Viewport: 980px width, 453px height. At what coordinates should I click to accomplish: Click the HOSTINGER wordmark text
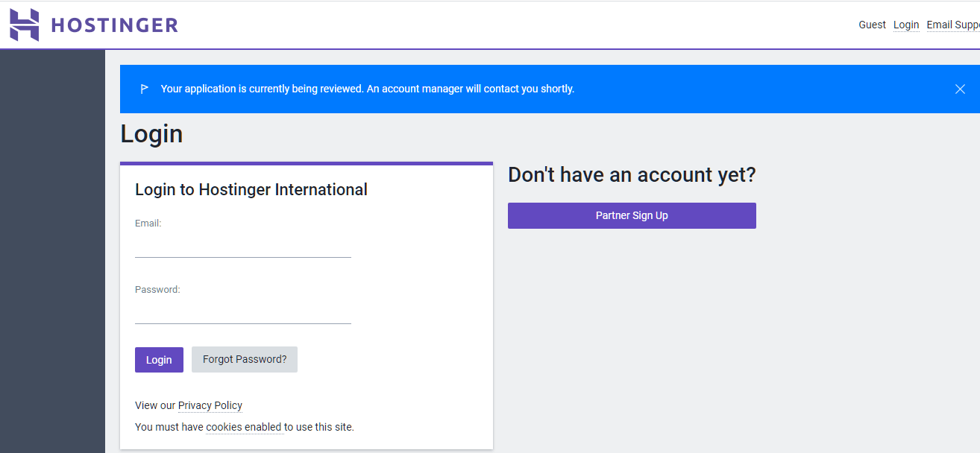point(114,25)
